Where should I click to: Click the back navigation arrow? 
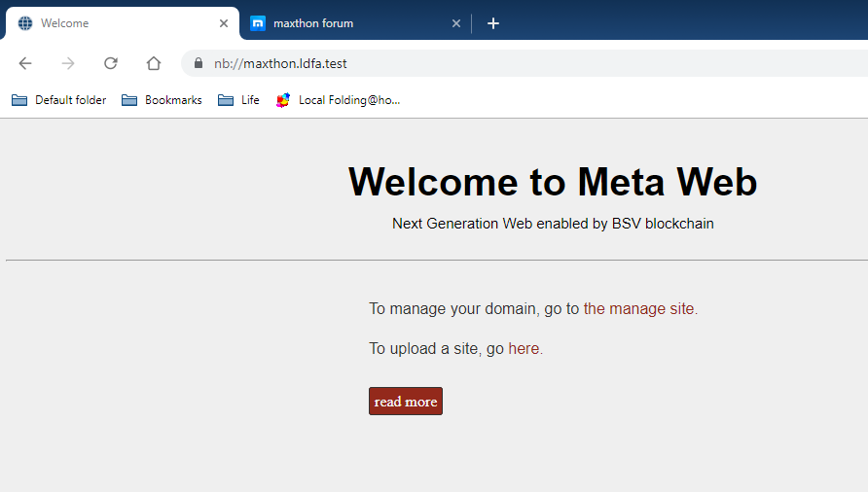pyautogui.click(x=25, y=63)
